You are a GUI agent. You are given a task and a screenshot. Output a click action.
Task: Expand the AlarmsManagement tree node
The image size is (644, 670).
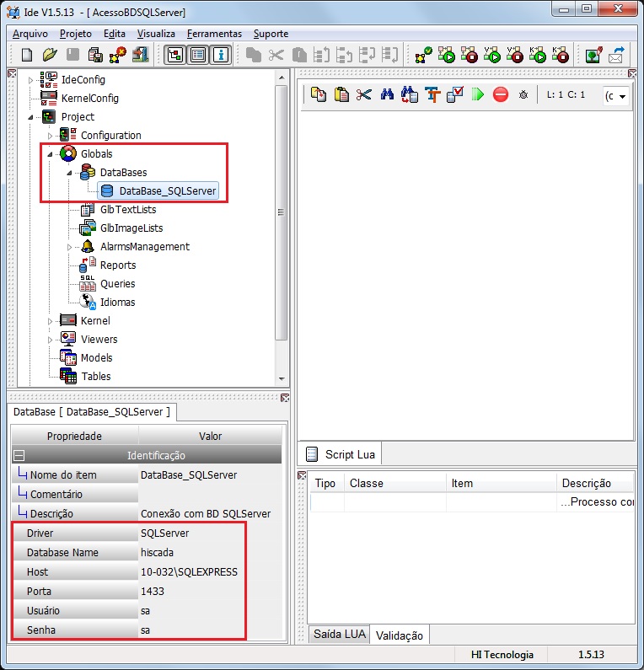click(x=69, y=247)
